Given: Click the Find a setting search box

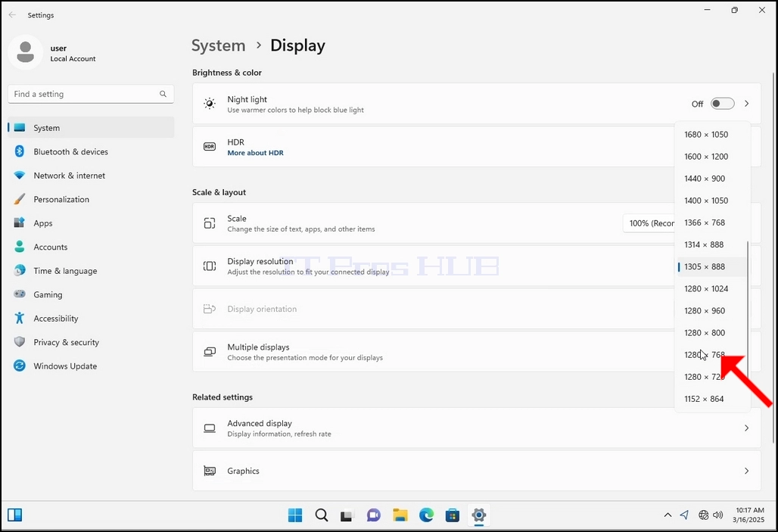Looking at the screenshot, I should 91,94.
